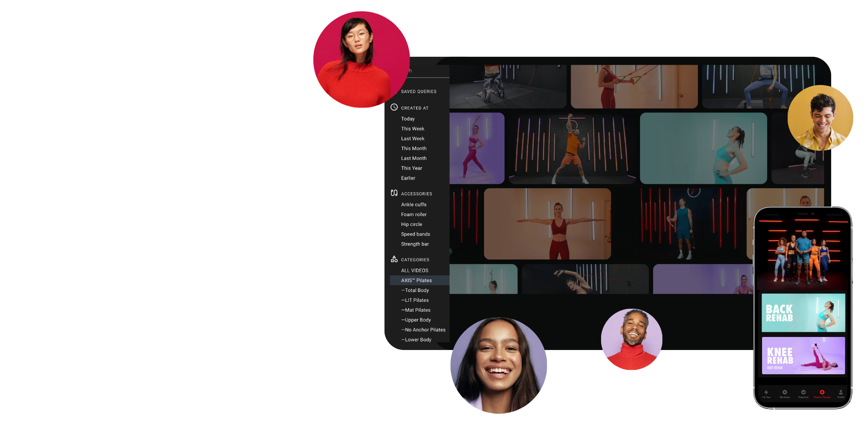The height and width of the screenshot is (425, 868).
Task: Select the red Physical Therapy icon
Action: (822, 392)
